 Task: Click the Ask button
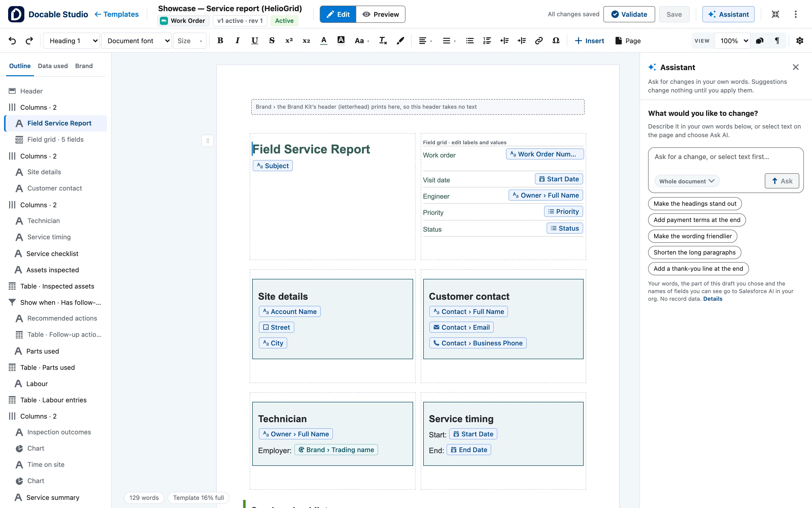click(x=782, y=181)
